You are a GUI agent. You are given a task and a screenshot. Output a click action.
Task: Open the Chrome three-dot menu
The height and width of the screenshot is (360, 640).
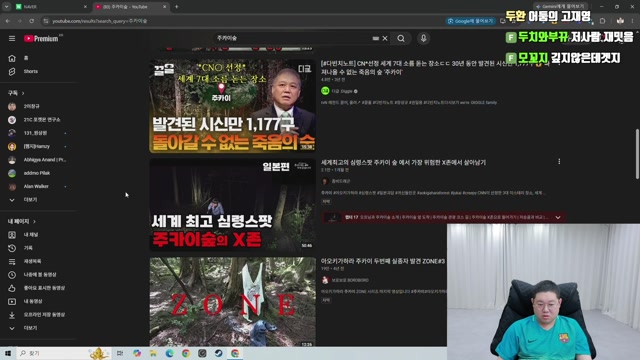click(x=633, y=21)
